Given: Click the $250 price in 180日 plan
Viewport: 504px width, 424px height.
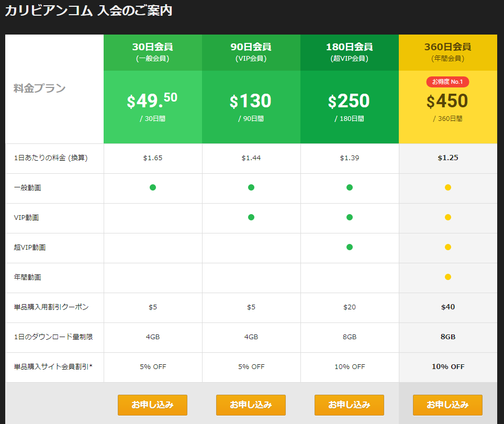Looking at the screenshot, I should click(x=349, y=101).
